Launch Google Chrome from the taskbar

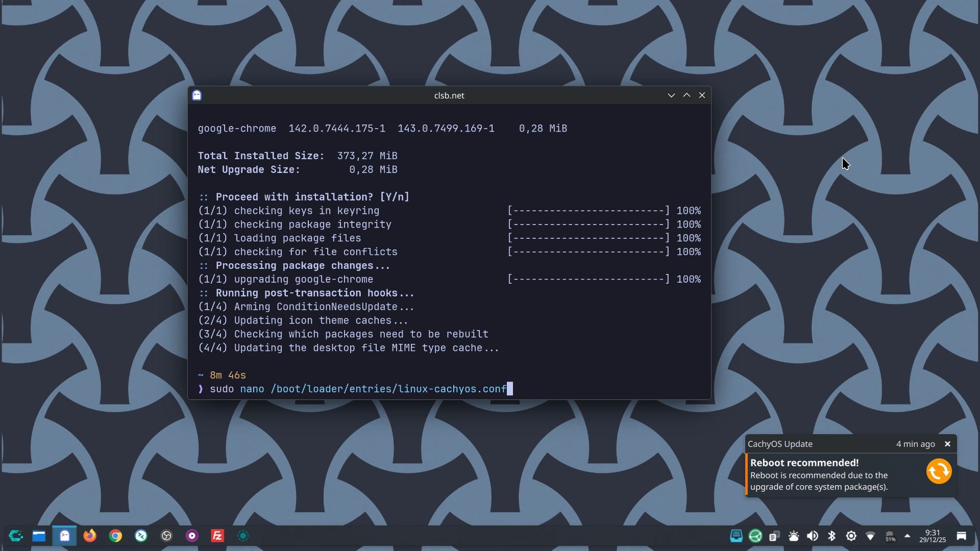[x=115, y=536]
